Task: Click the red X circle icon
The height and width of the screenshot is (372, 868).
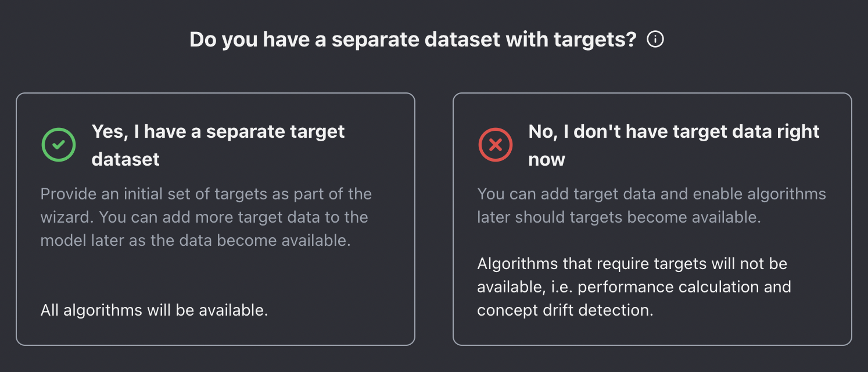Action: coord(495,145)
